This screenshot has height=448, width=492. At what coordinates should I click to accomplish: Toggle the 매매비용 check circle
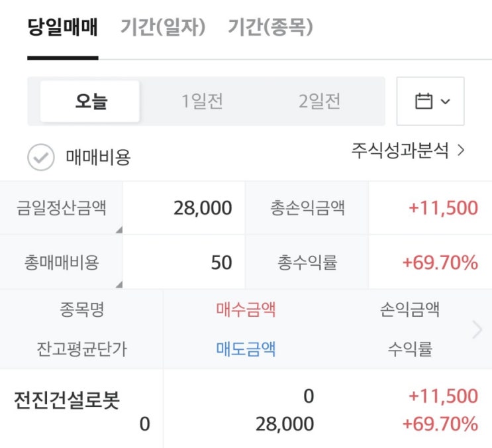(40, 158)
